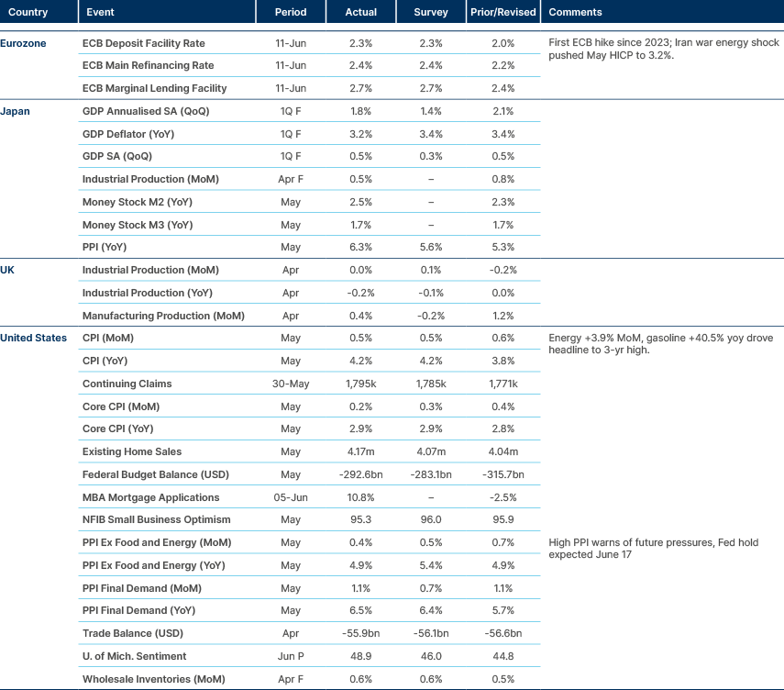Click the CPI (YoY) event
This screenshot has width=784, height=690.
(x=105, y=361)
